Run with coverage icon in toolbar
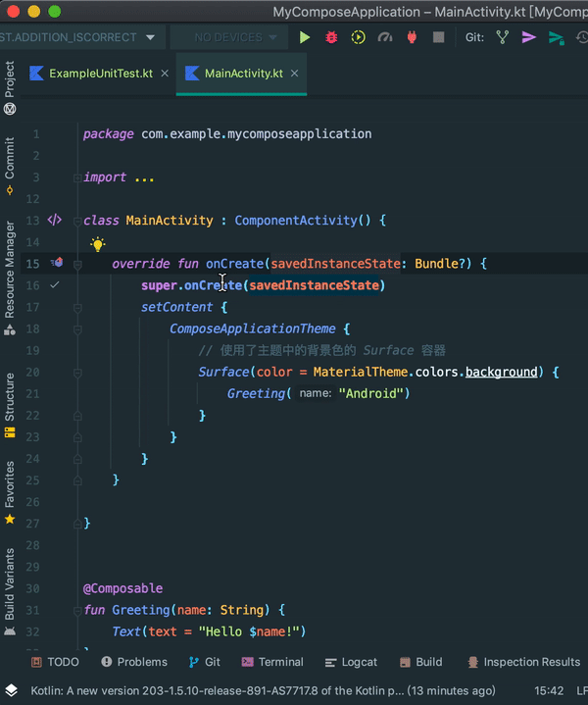This screenshot has height=705, width=588. click(x=358, y=37)
